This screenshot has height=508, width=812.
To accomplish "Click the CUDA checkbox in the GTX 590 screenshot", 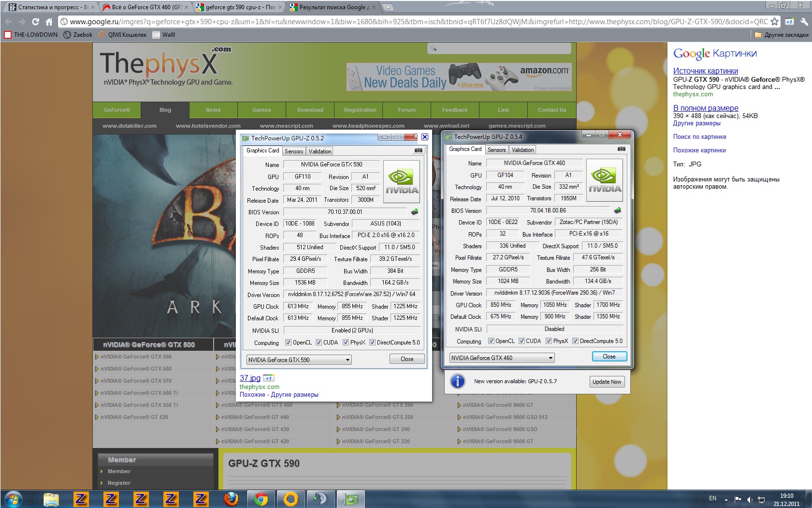I will [x=319, y=343].
